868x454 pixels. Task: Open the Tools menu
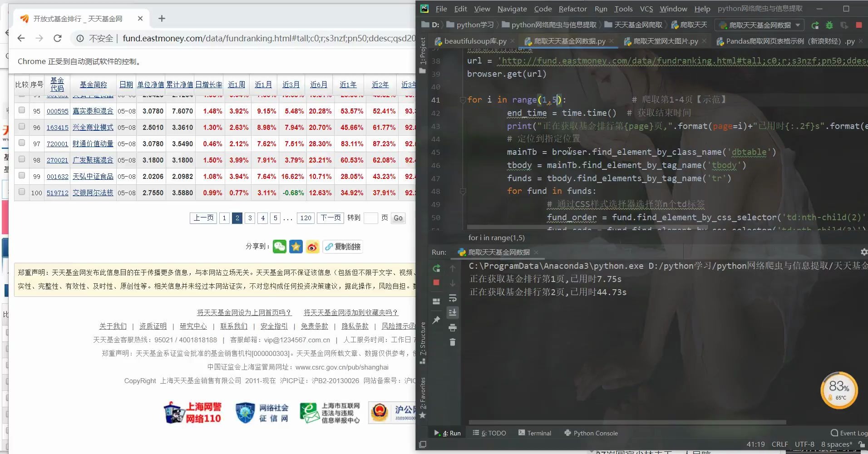tap(623, 9)
